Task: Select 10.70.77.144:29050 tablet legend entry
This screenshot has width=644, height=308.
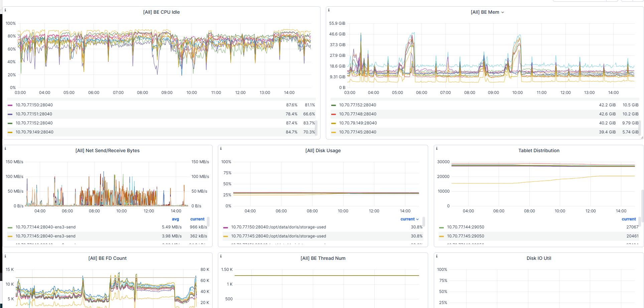Action: point(466,227)
